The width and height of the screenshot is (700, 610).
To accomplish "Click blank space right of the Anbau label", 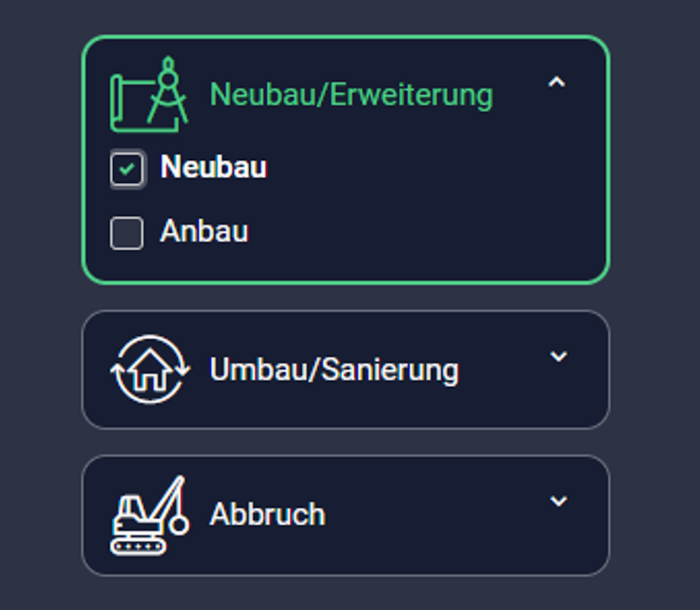I will 424,232.
